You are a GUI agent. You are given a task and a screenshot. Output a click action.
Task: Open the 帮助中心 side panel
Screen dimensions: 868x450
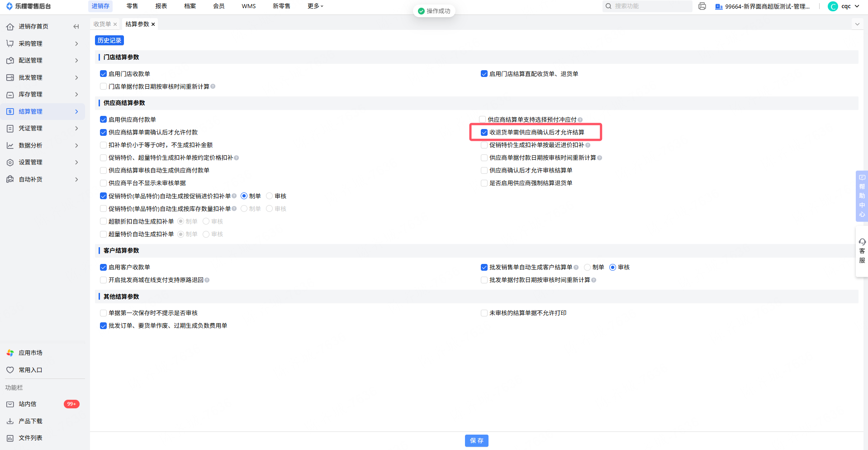point(862,196)
